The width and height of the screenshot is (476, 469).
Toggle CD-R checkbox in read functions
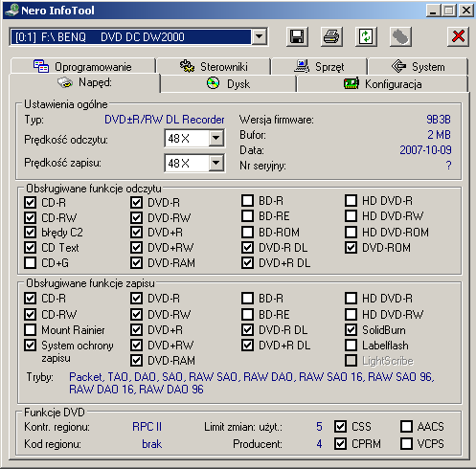pyautogui.click(x=31, y=202)
